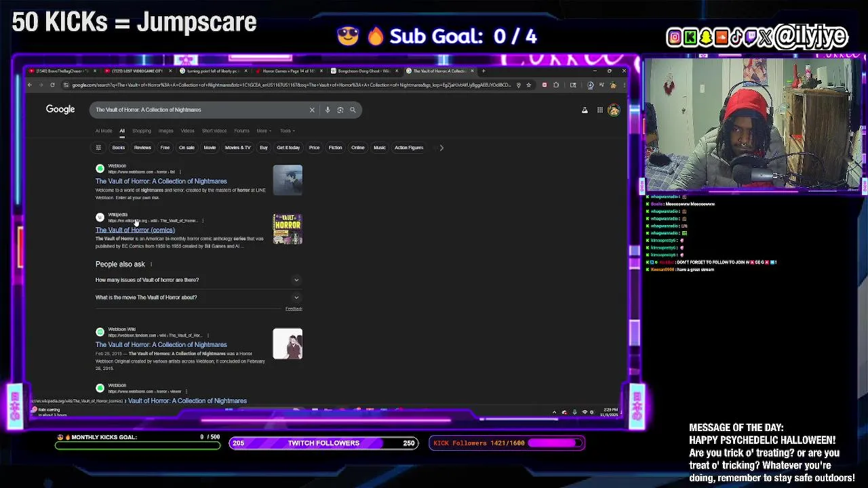The width and height of the screenshot is (868, 488).
Task: Select the Fiction filter chip
Action: pyautogui.click(x=335, y=147)
